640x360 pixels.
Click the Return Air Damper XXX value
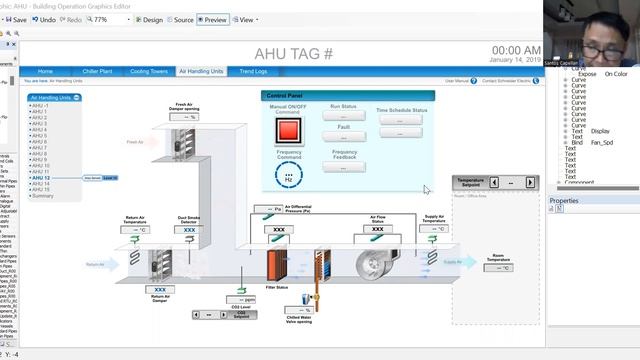pos(160,290)
